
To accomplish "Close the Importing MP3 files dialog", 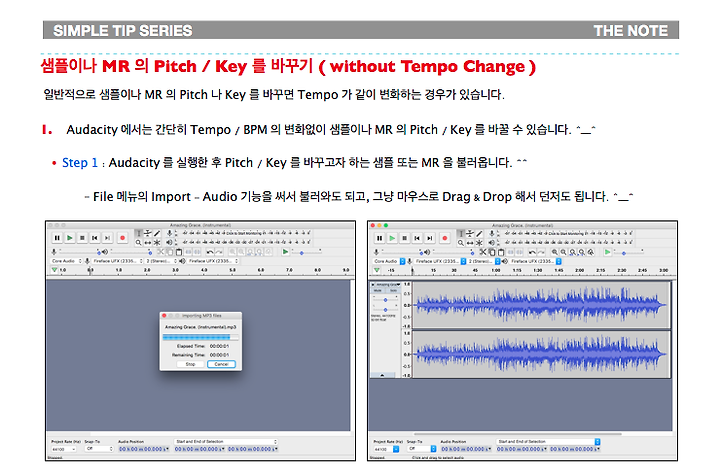I will coord(164,315).
